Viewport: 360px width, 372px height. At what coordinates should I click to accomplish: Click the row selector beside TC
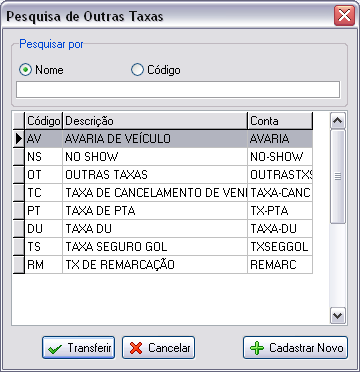19,193
